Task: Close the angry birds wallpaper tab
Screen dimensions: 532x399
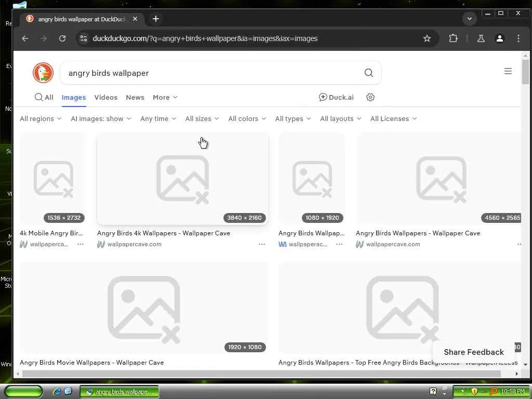Action: pos(135,19)
